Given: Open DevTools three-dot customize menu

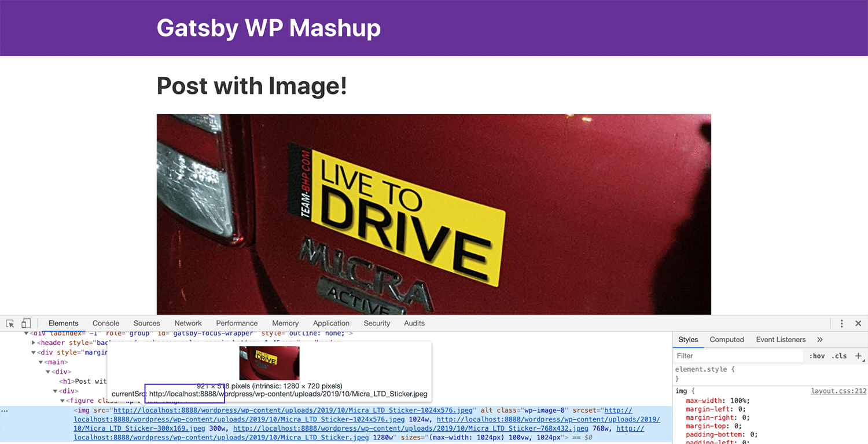Looking at the screenshot, I should tap(842, 324).
